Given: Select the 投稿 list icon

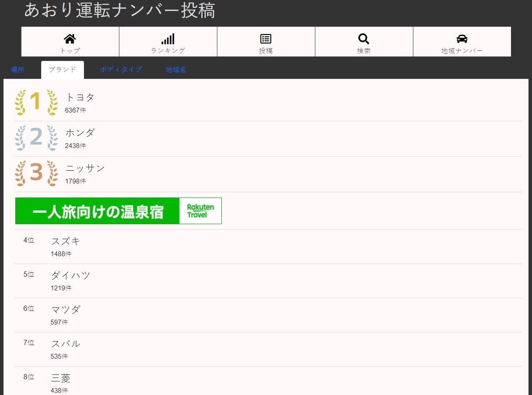Looking at the screenshot, I should (x=266, y=39).
